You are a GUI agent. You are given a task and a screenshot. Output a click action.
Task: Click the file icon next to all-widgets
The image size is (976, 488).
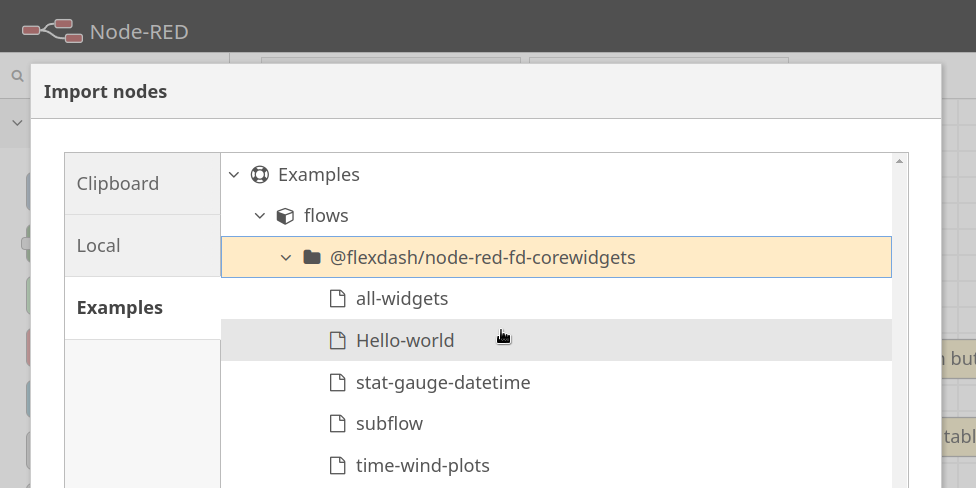tap(337, 299)
